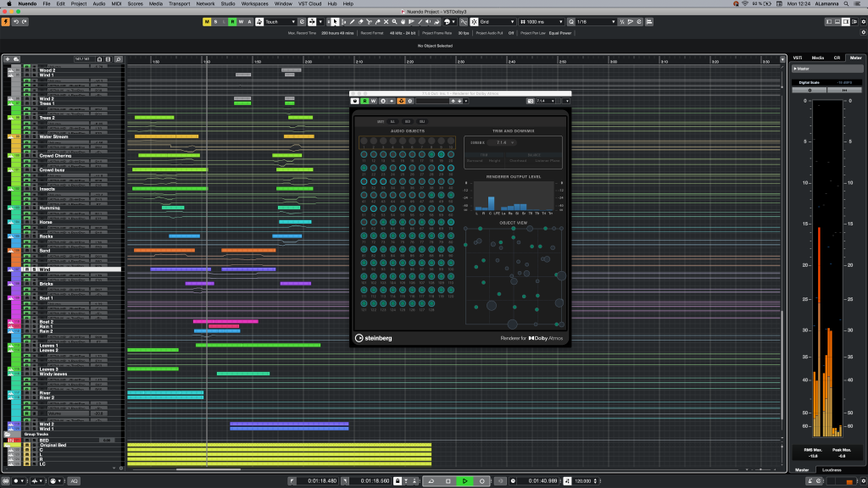Switch to the Media tab
The height and width of the screenshot is (488, 868).
818,58
